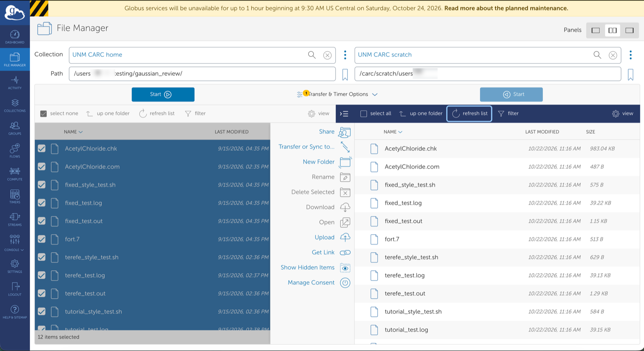
Task: Open right pane view settings
Action: click(x=623, y=114)
